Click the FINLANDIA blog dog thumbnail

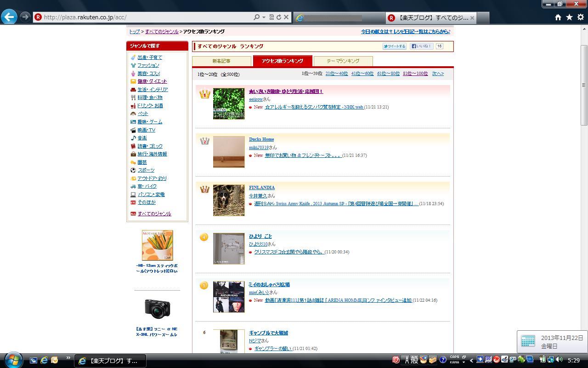[x=229, y=200]
